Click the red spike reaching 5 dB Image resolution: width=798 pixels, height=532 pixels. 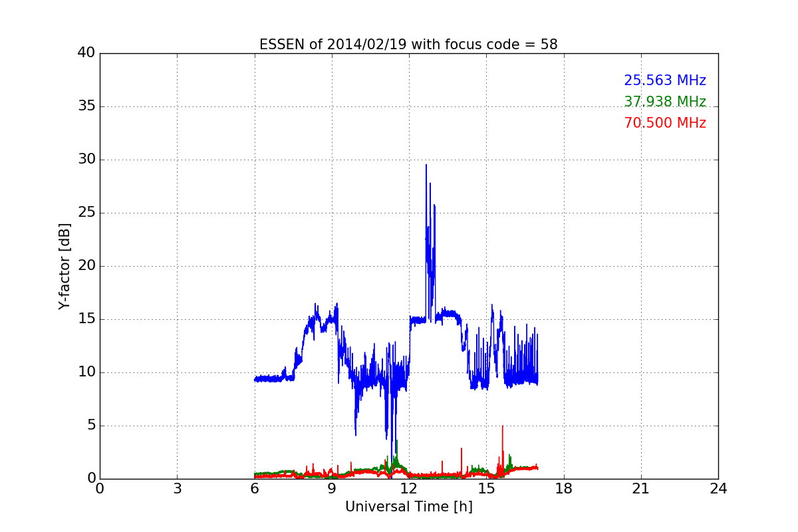tap(502, 427)
